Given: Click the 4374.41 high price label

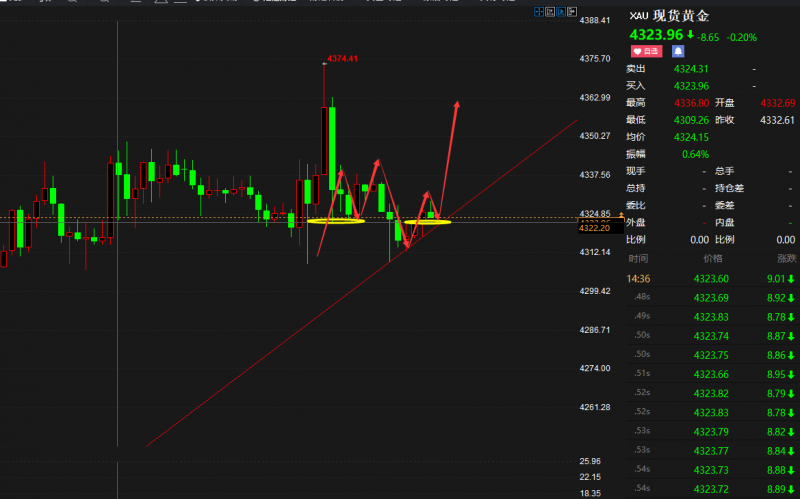Looking at the screenshot, I should coord(342,59).
